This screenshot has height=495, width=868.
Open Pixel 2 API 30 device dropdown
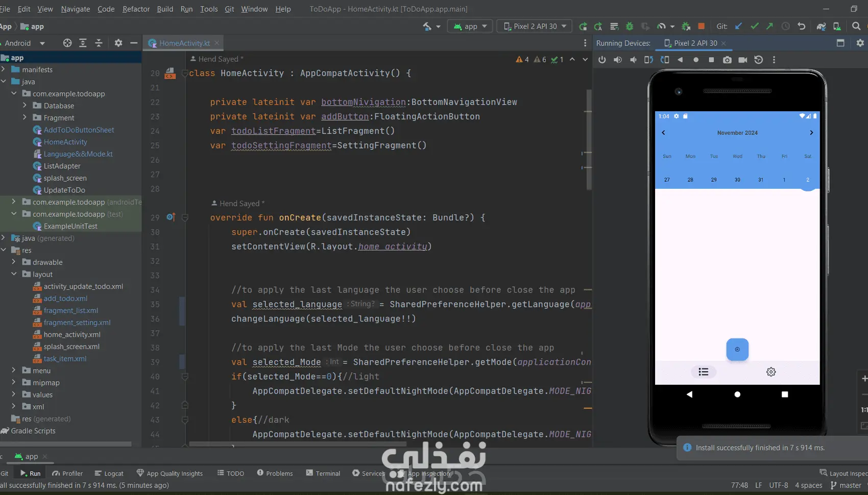(x=534, y=26)
